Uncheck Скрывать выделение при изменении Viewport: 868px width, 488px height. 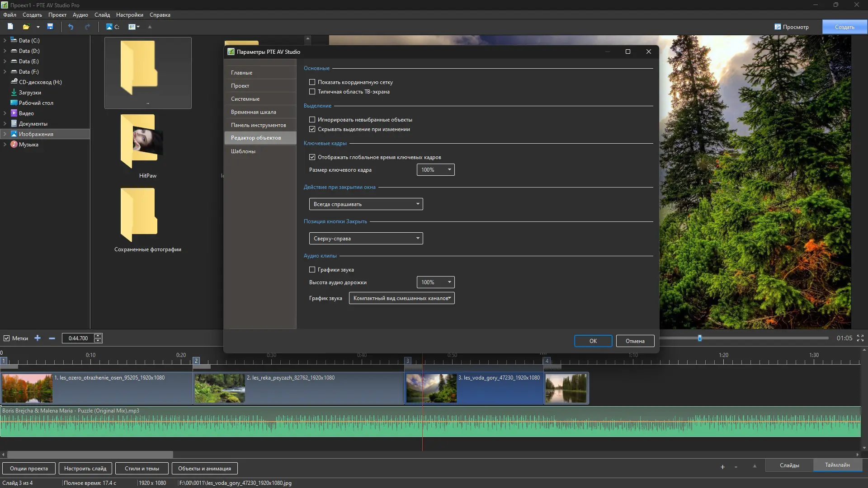[x=312, y=129]
